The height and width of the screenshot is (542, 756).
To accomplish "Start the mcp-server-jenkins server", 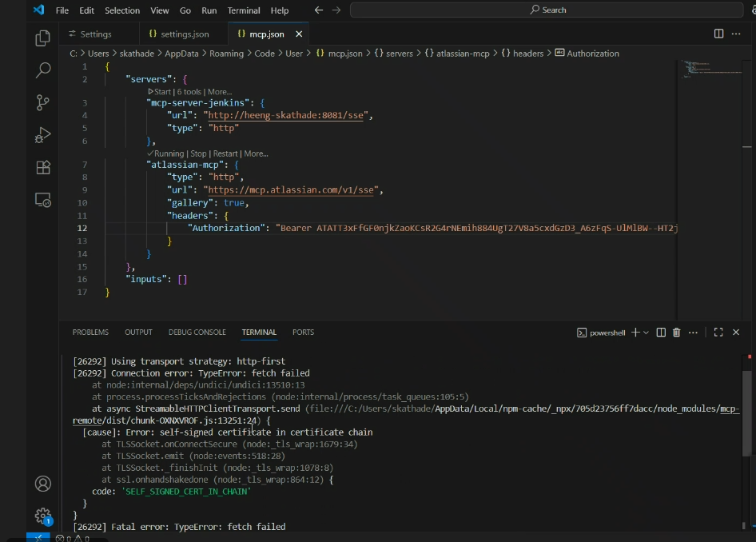I will coord(160,92).
